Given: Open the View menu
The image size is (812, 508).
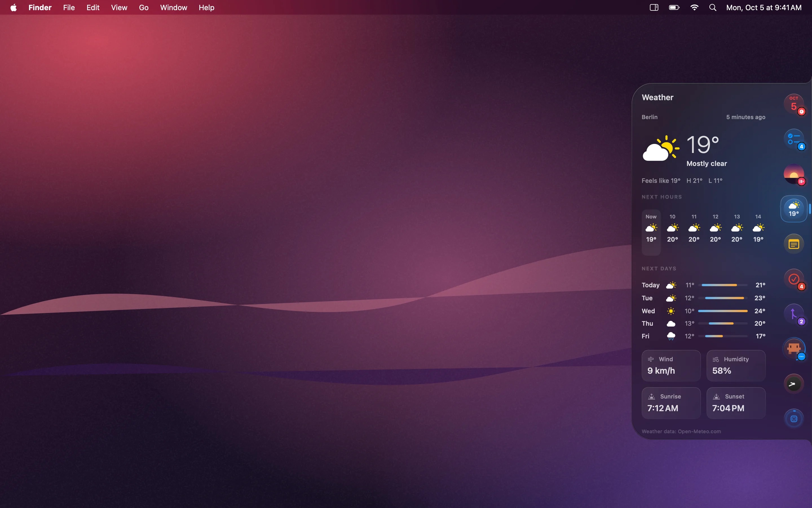Looking at the screenshot, I should coord(119,7).
